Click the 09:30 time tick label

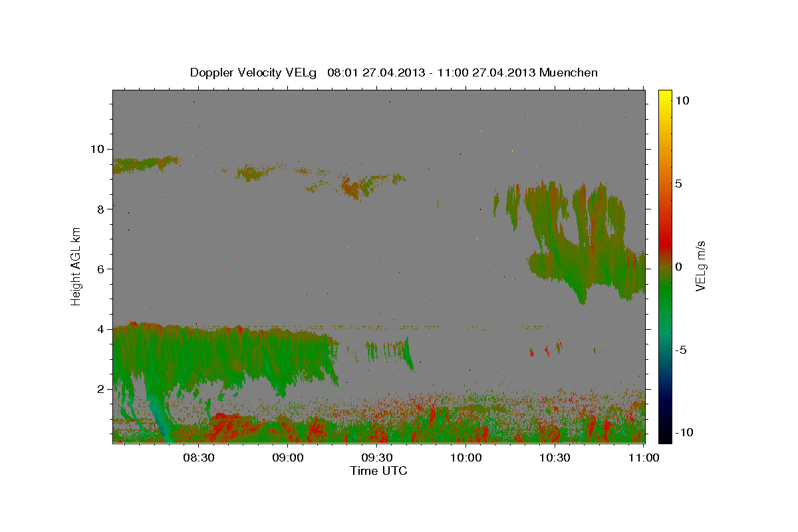tap(377, 458)
